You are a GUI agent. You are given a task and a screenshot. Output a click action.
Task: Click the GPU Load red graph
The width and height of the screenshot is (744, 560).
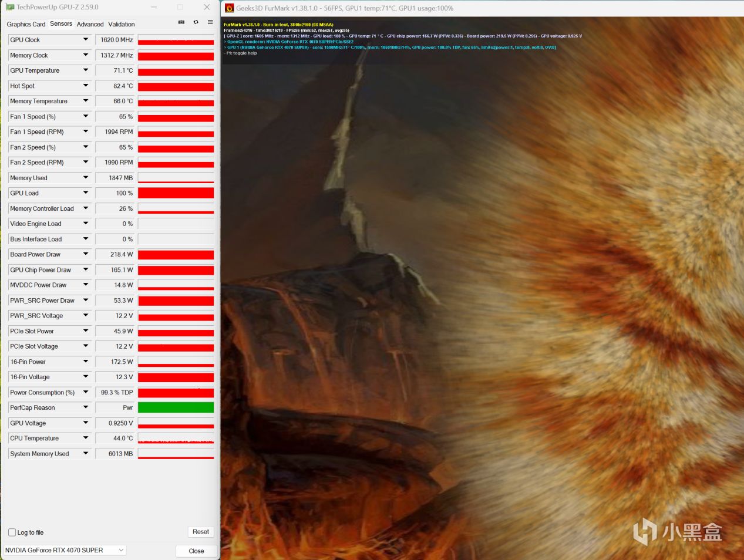point(176,193)
